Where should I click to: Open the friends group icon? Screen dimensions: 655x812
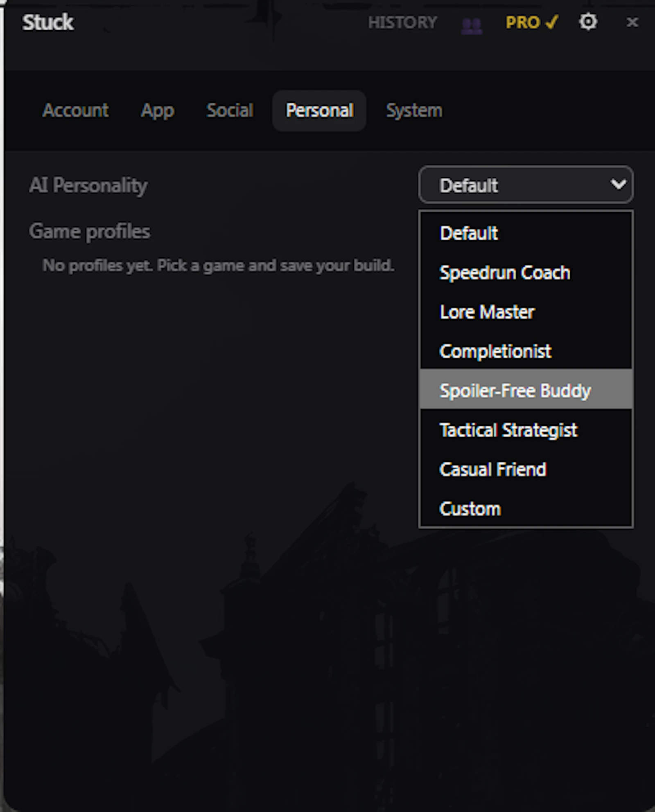pos(472,26)
